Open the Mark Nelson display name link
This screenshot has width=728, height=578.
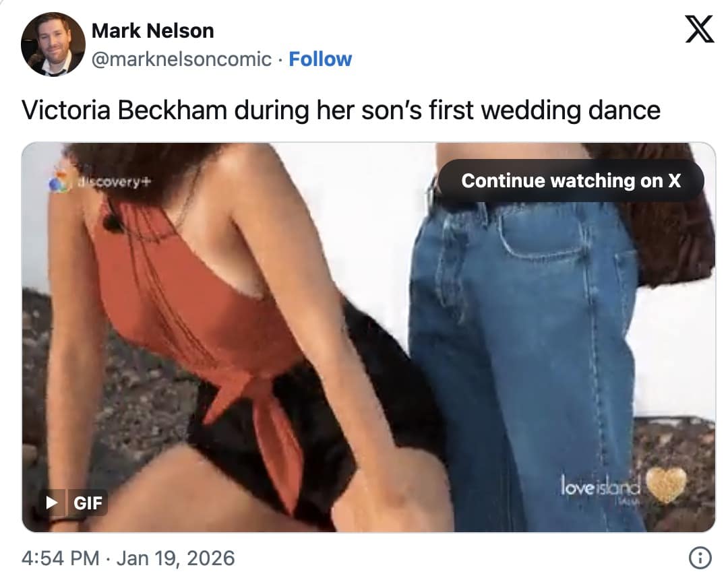pos(152,30)
